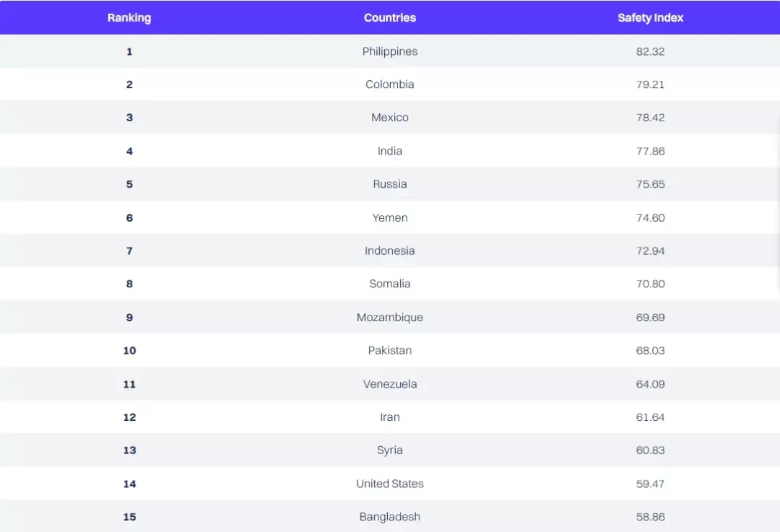Click the Mozambique safety index 69.69
This screenshot has height=532, width=780.
coord(650,317)
